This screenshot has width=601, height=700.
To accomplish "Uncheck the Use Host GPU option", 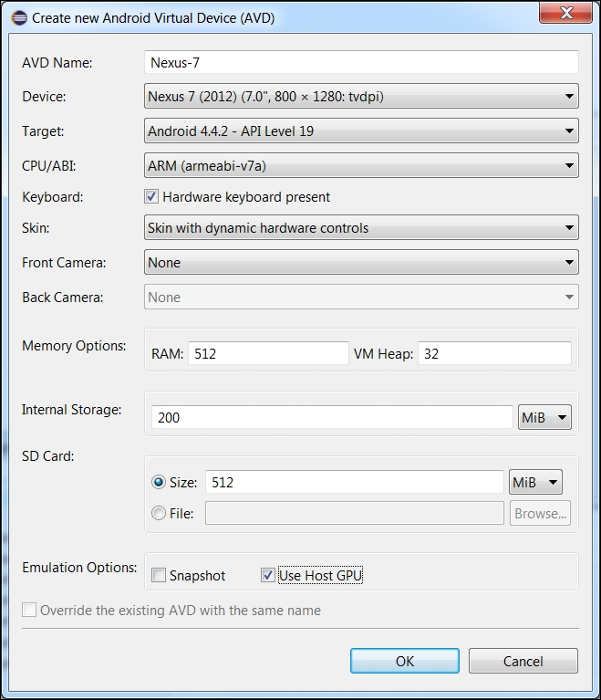I will (268, 575).
